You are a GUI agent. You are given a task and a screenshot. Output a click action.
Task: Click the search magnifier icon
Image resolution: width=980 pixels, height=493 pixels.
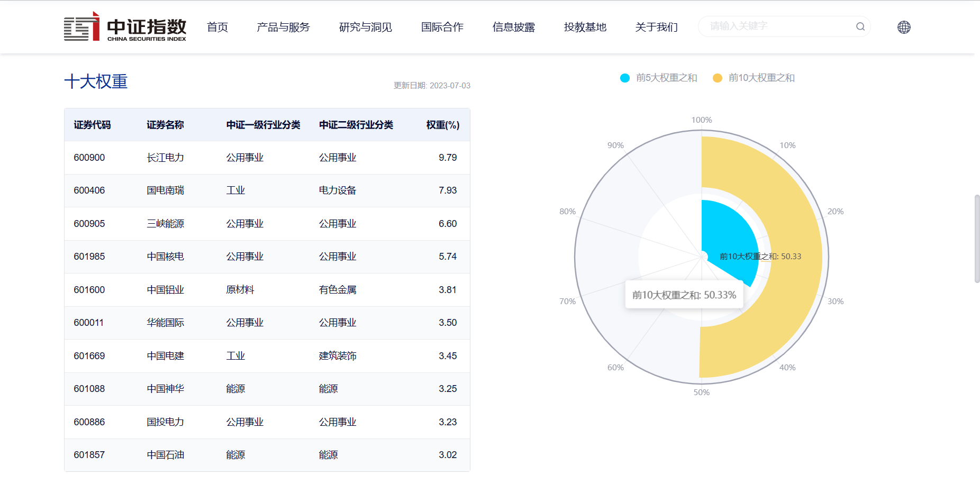pos(860,26)
